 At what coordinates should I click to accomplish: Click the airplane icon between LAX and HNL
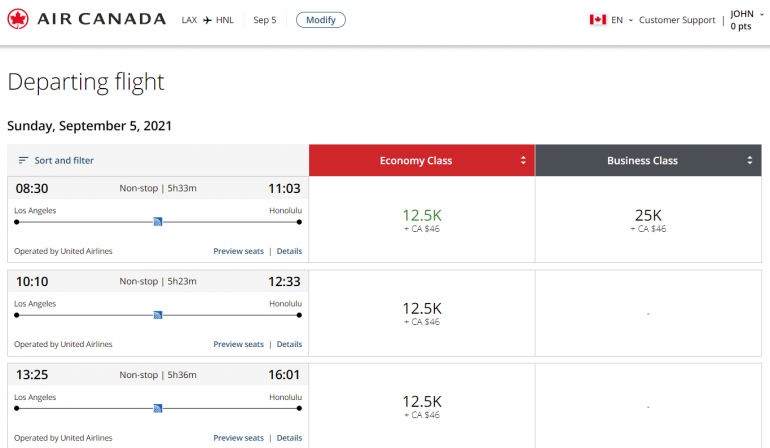(207, 20)
